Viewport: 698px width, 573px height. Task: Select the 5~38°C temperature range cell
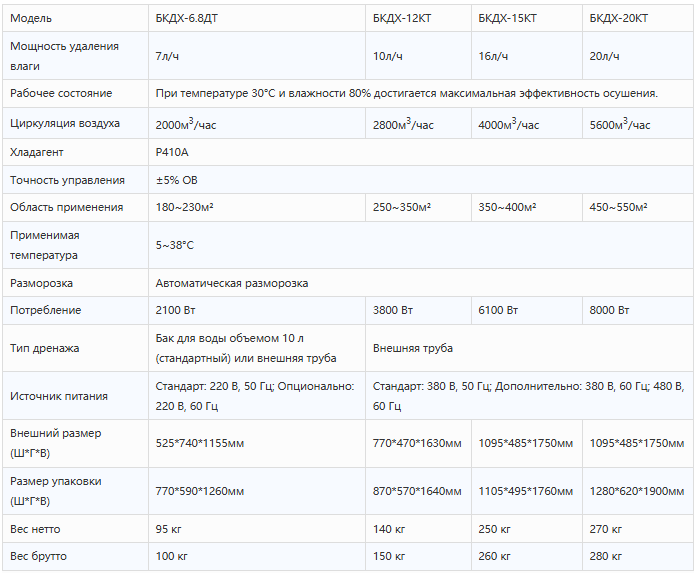(421, 245)
